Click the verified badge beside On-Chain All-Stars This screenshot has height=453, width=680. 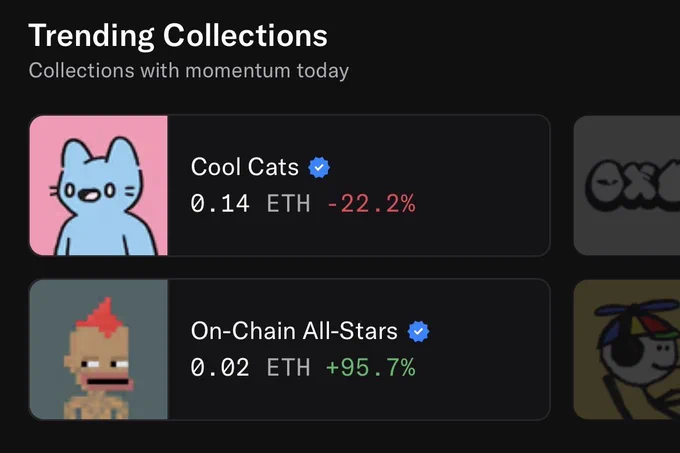(x=418, y=331)
